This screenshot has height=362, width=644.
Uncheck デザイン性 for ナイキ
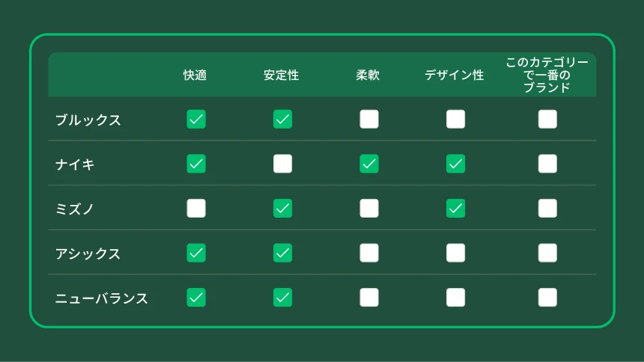455,164
